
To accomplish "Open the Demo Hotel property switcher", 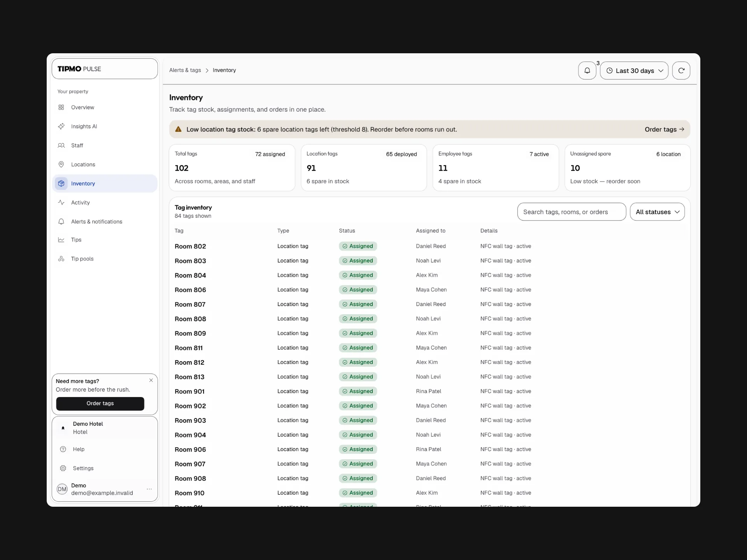I will point(105,428).
